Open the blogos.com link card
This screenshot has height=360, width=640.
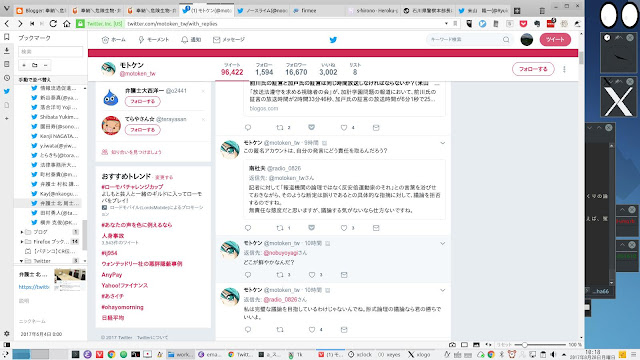(345, 98)
